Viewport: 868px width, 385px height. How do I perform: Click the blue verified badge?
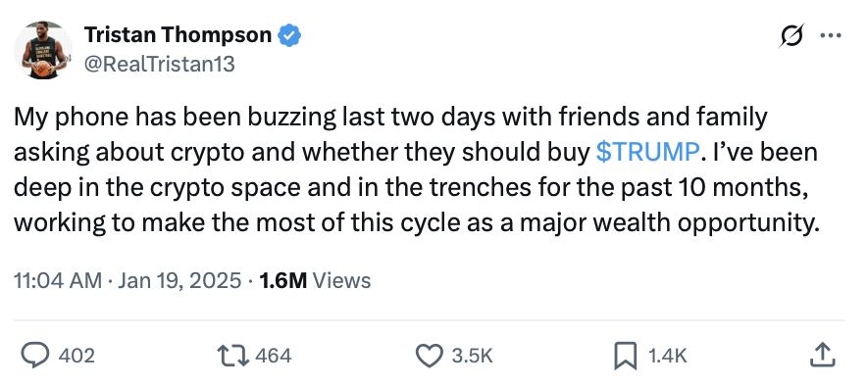pyautogui.click(x=289, y=36)
